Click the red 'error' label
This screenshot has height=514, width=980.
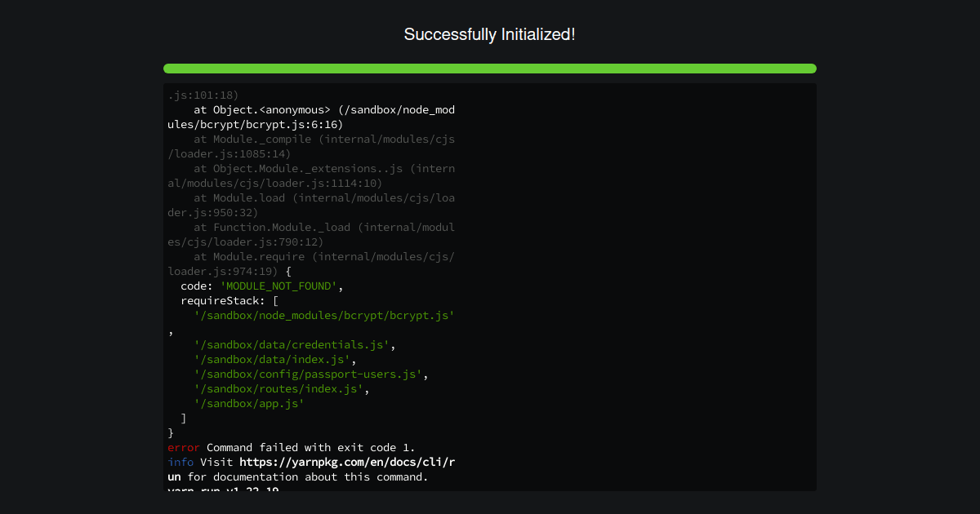point(180,447)
